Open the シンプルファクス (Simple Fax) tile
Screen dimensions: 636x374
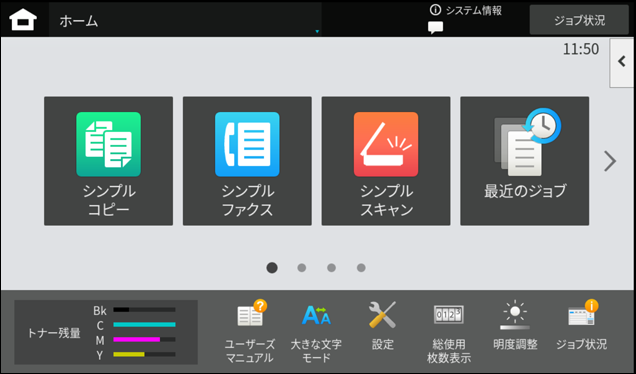coord(247,161)
